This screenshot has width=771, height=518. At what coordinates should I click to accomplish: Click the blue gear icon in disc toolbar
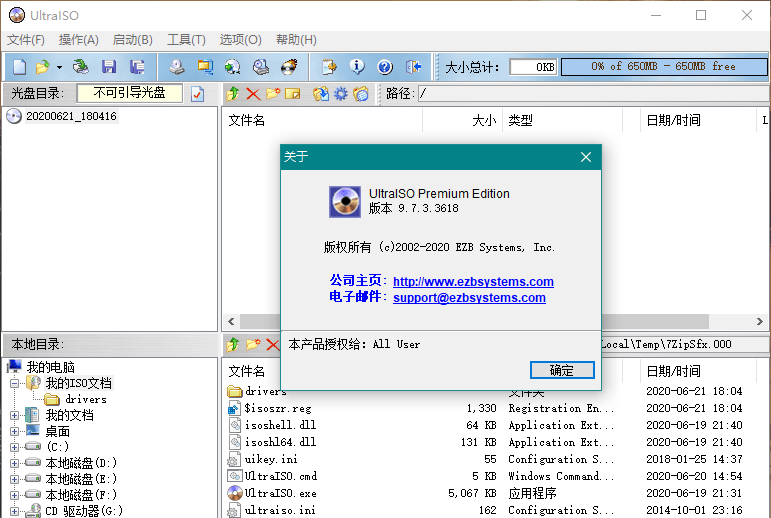click(341, 93)
